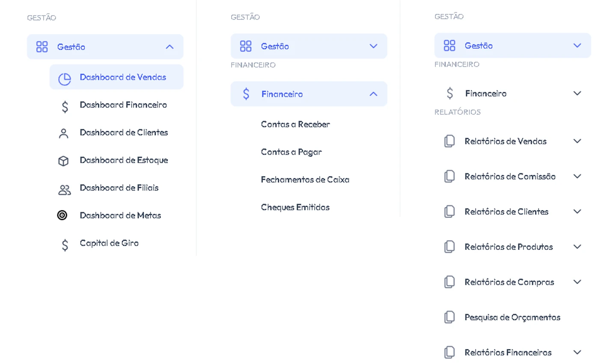Image resolution: width=616 pixels, height=364 pixels.
Task: Click the box icon beside Dashboard de Estoque
Action: click(63, 161)
